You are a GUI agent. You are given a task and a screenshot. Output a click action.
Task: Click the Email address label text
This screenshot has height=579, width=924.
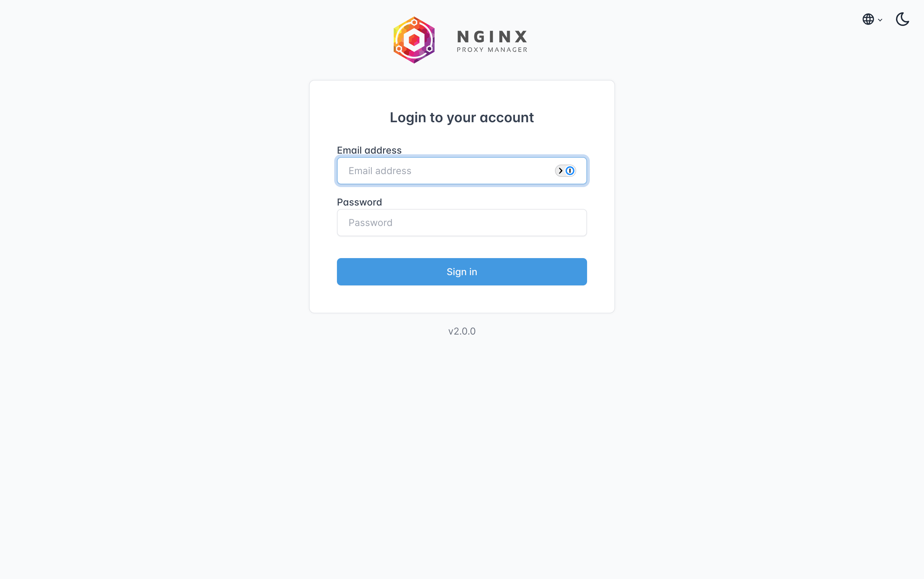pyautogui.click(x=369, y=150)
